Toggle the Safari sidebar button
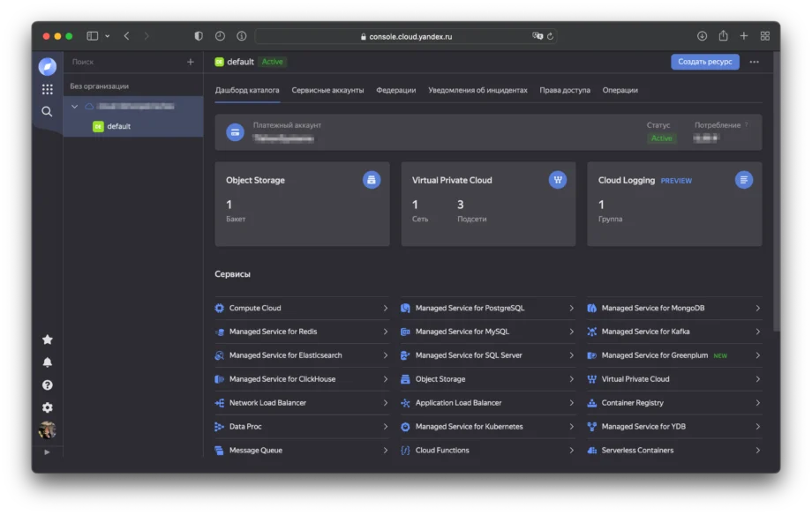The width and height of the screenshot is (812, 515). (92, 35)
